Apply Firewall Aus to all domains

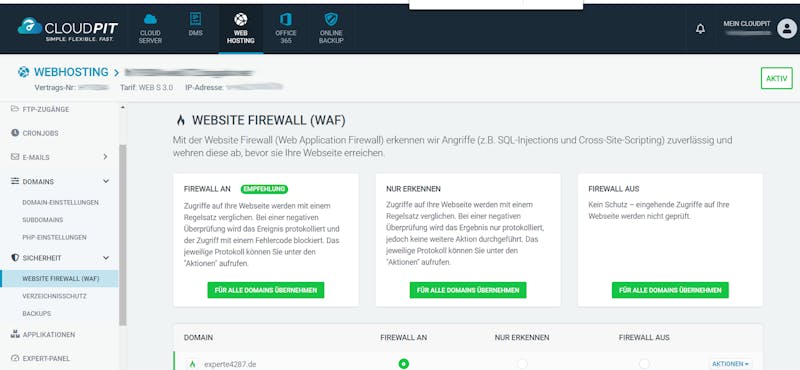670,290
